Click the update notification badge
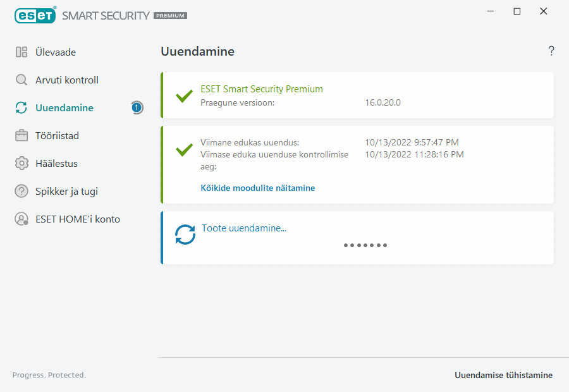Screen dimensions: 569x392 point(137,108)
